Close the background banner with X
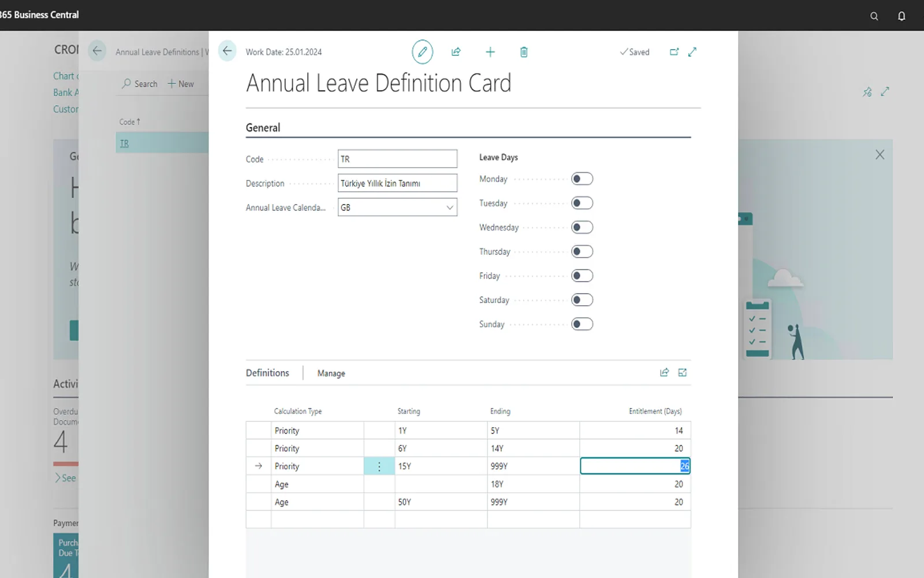The height and width of the screenshot is (578, 924). point(880,155)
